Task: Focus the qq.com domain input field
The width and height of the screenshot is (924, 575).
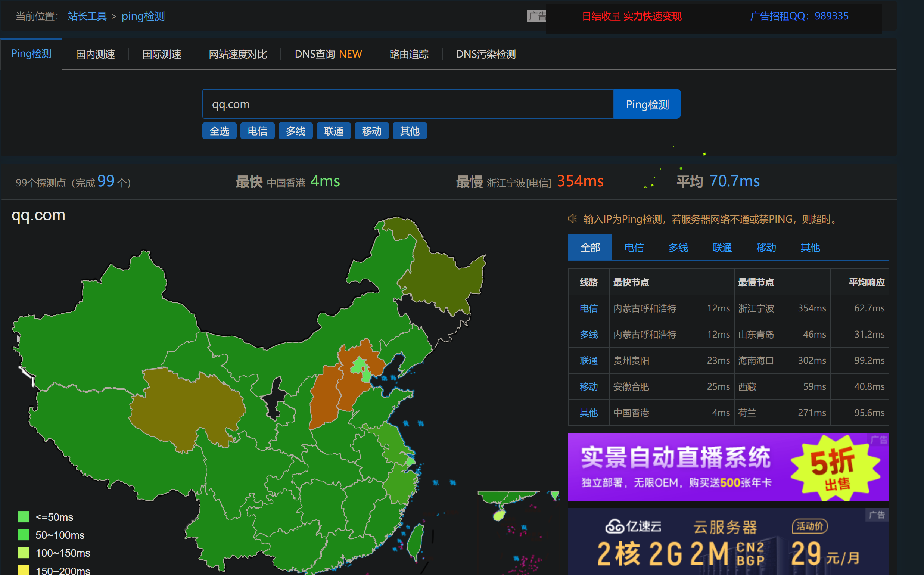Action: [x=408, y=104]
